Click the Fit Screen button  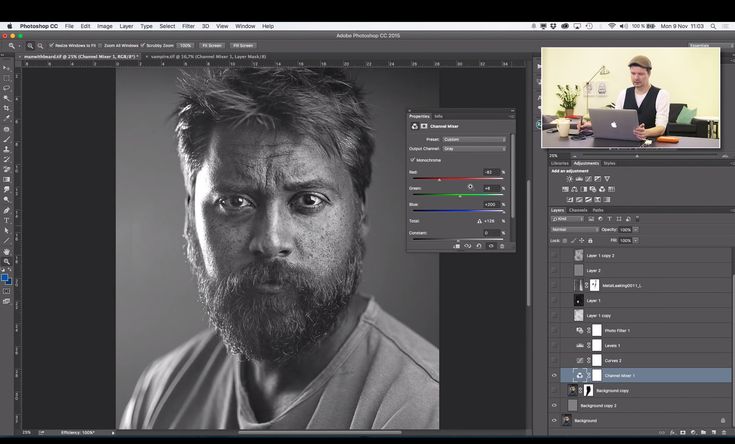[212, 45]
